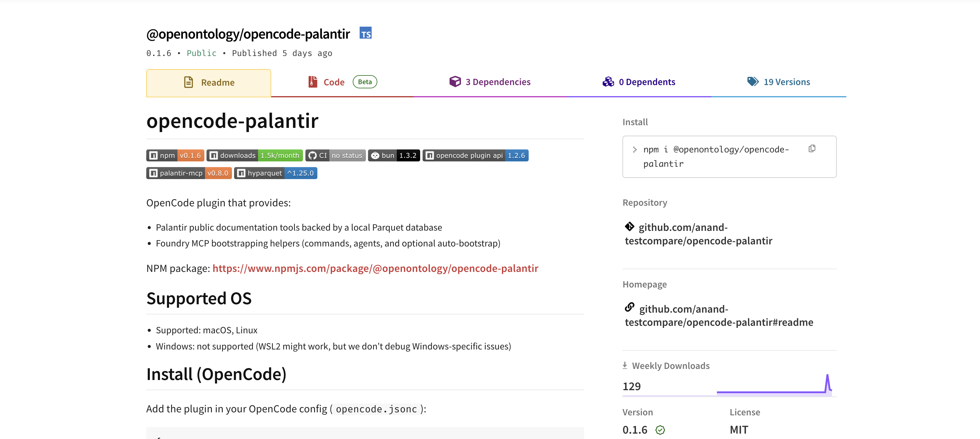Image resolution: width=980 pixels, height=439 pixels.
Task: Click the downloads 1.5k/month badge
Action: [254, 155]
